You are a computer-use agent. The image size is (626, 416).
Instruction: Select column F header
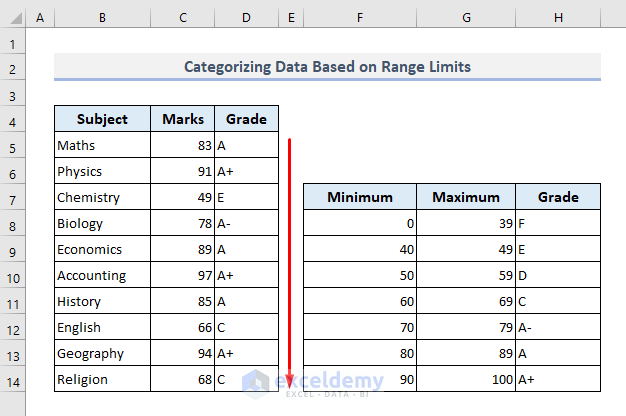[x=360, y=18]
